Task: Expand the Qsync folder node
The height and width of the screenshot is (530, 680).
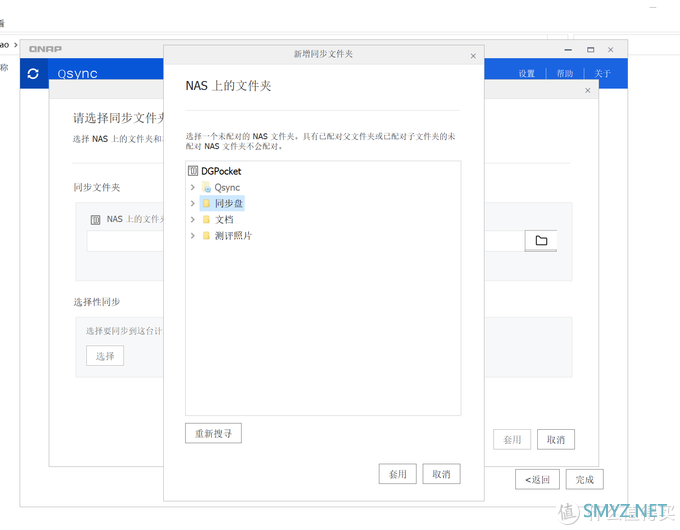Action: pos(193,187)
